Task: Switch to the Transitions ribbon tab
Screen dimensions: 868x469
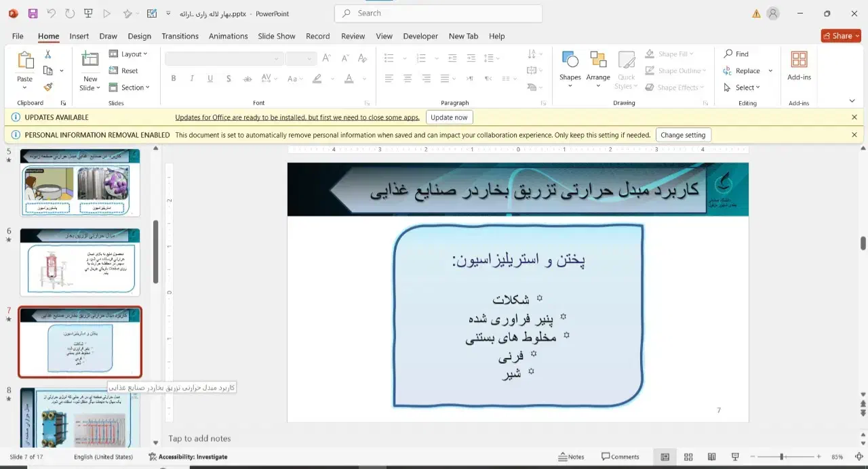Action: [x=180, y=36]
